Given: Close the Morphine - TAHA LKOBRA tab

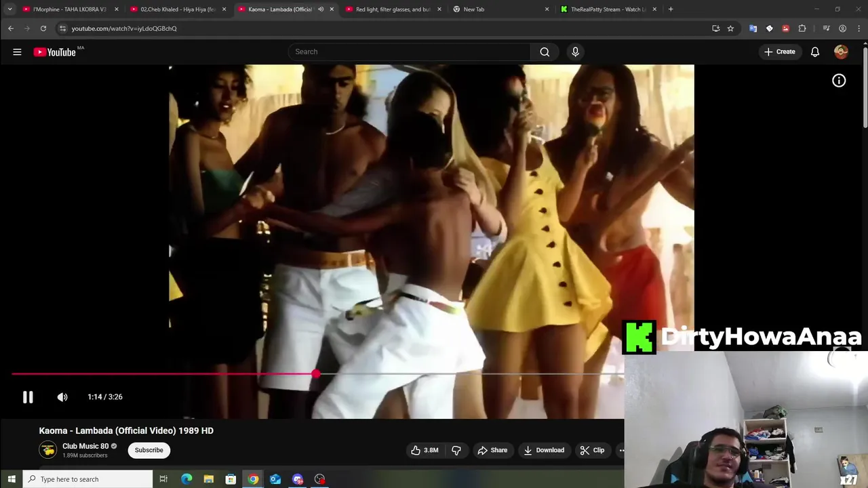Looking at the screenshot, I should 117,9.
